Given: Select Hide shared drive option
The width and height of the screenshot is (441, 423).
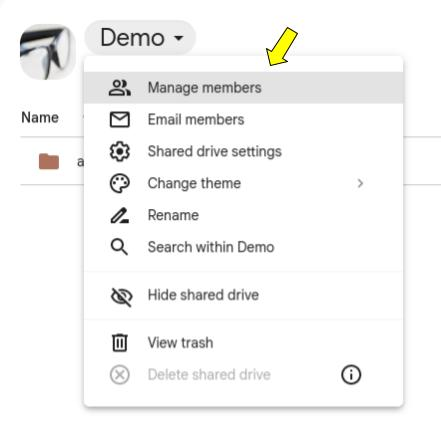Looking at the screenshot, I should tap(243, 295).
